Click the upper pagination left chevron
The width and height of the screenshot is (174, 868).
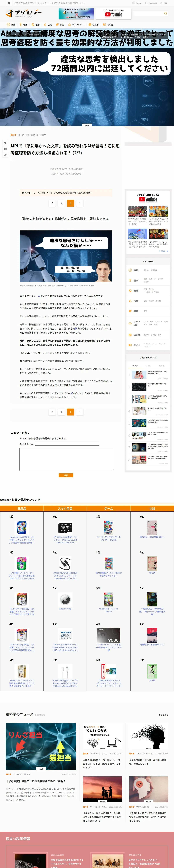pyautogui.click(x=52, y=203)
